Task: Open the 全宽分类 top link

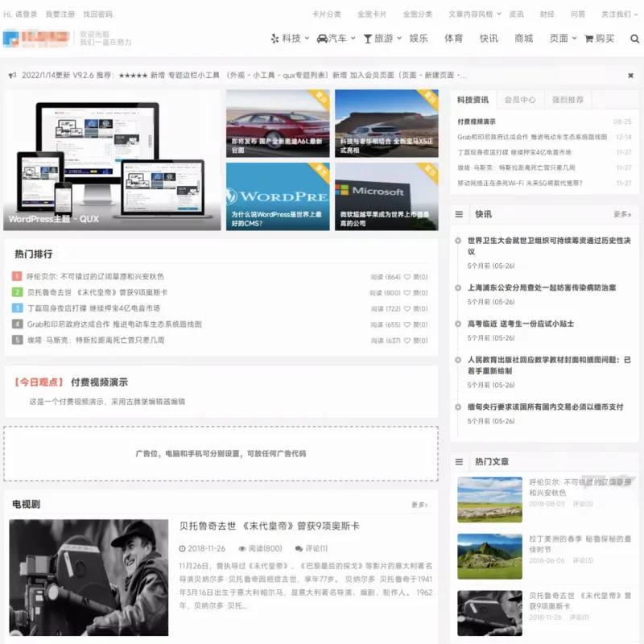Action: [417, 14]
